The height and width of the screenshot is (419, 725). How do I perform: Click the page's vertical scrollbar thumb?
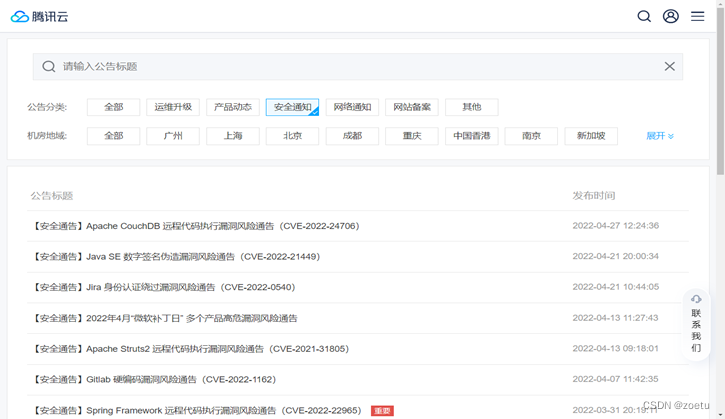pyautogui.click(x=720, y=90)
